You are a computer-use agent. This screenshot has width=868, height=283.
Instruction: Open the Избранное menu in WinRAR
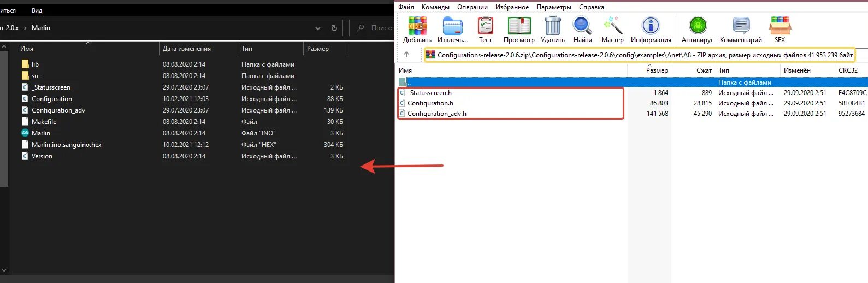coord(512,7)
